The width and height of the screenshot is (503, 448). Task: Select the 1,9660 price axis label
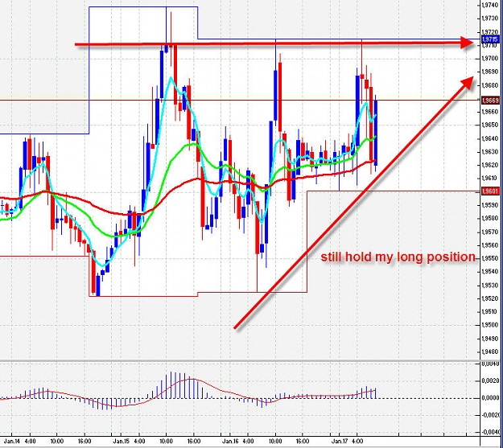[491, 112]
